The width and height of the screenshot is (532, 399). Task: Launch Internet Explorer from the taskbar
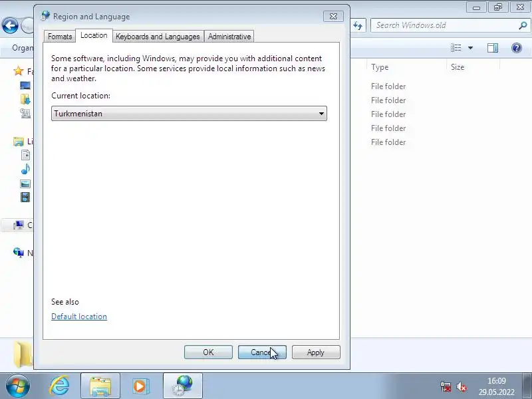coord(60,386)
